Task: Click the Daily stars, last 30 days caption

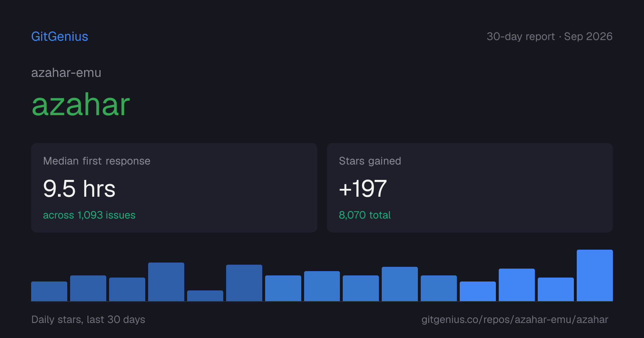Action: tap(88, 319)
